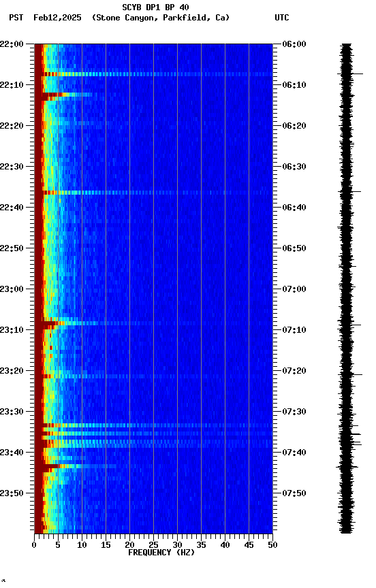
Task: Click the '45' Hz frequency axis label
Action: point(249,545)
